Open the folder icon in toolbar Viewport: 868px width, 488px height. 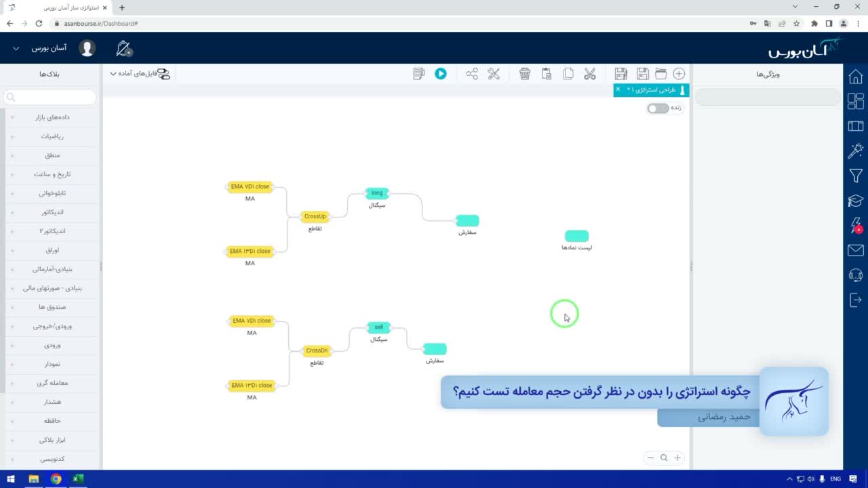661,74
